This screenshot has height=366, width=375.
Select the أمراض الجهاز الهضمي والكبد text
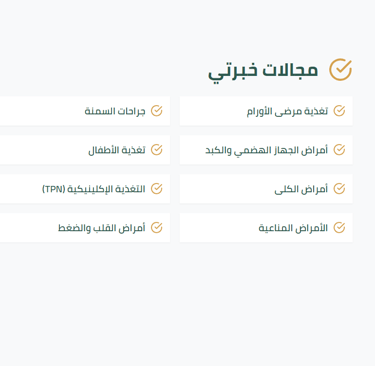point(266,150)
